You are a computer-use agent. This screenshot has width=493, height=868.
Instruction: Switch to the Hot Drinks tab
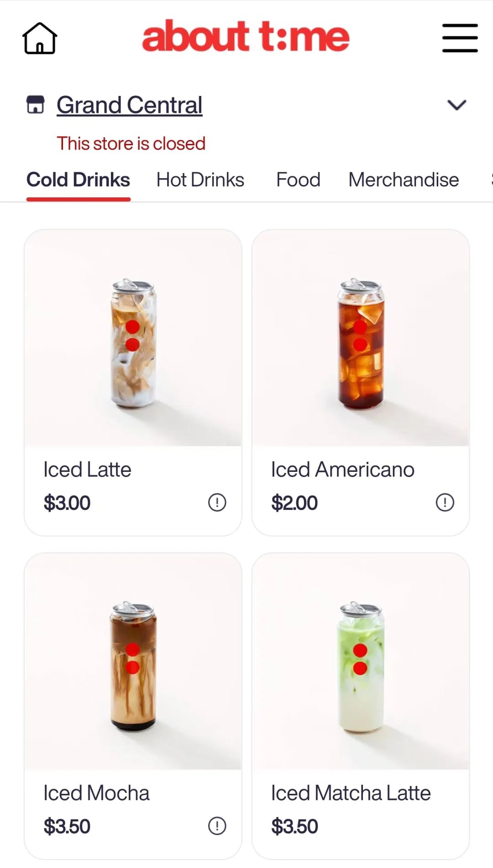[200, 180]
